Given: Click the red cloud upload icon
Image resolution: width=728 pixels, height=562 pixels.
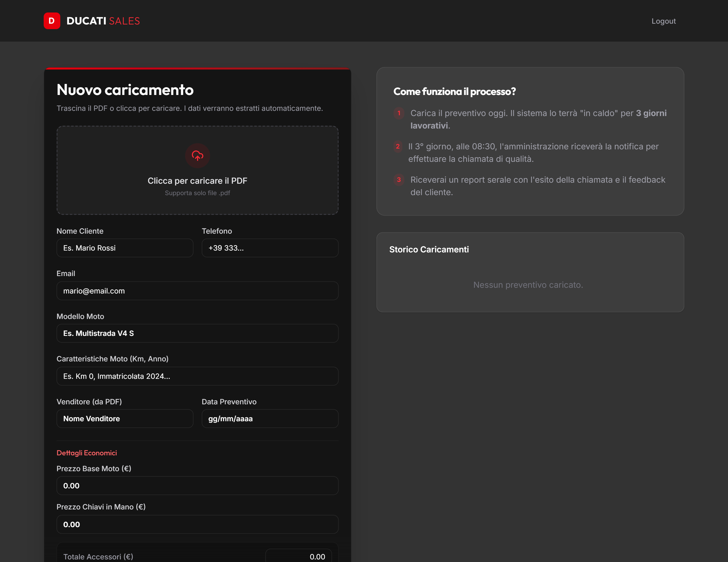Looking at the screenshot, I should tap(197, 155).
